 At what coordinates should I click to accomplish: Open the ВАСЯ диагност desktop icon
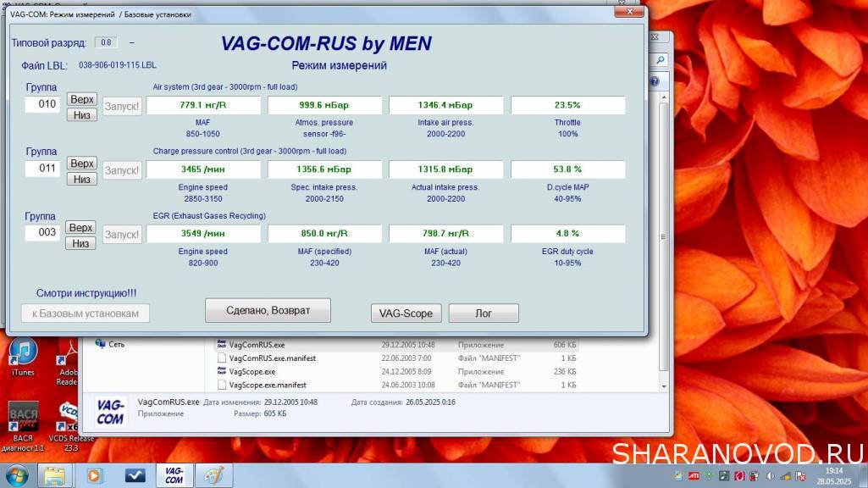click(23, 418)
